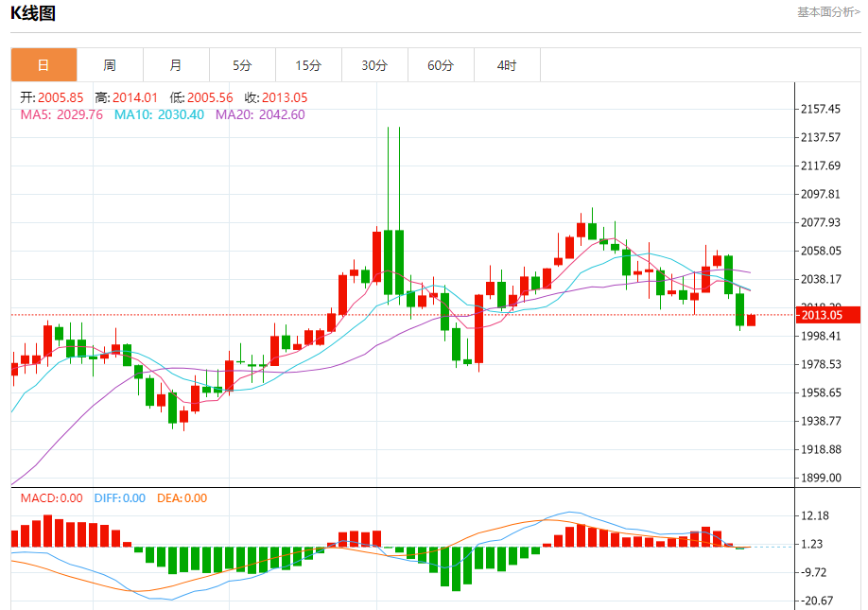Click the 1.23 MACD axis label

pyautogui.click(x=812, y=544)
